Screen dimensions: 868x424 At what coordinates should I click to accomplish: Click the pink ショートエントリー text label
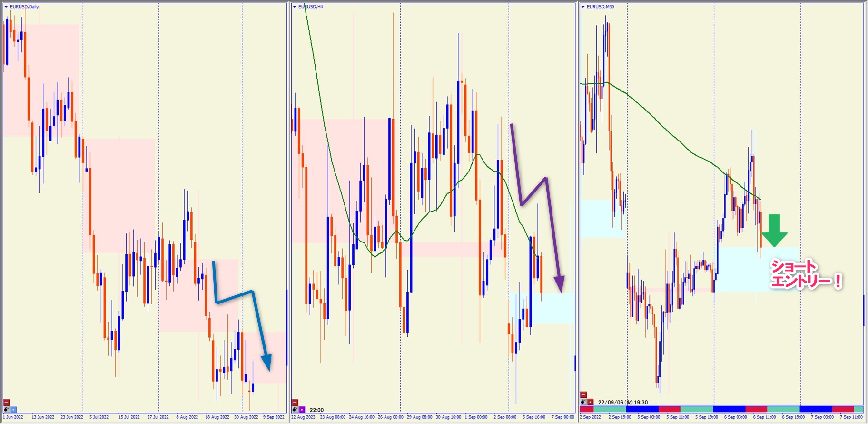pos(805,274)
